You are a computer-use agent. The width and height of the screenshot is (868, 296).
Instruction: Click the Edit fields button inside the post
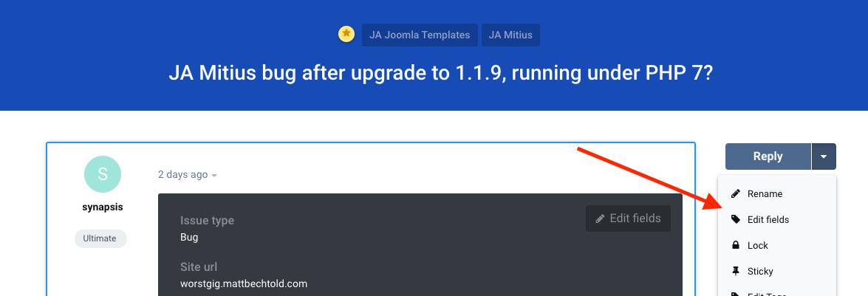pyautogui.click(x=629, y=218)
